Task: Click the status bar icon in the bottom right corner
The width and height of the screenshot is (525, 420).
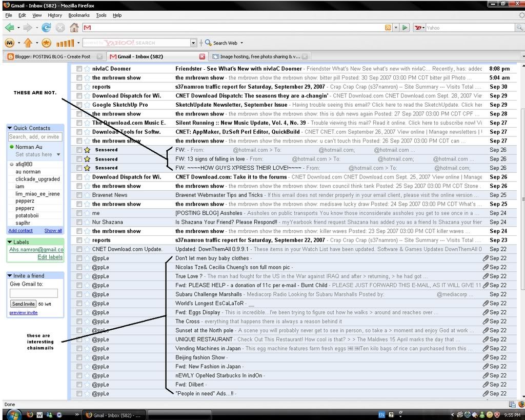Action: tap(521, 404)
